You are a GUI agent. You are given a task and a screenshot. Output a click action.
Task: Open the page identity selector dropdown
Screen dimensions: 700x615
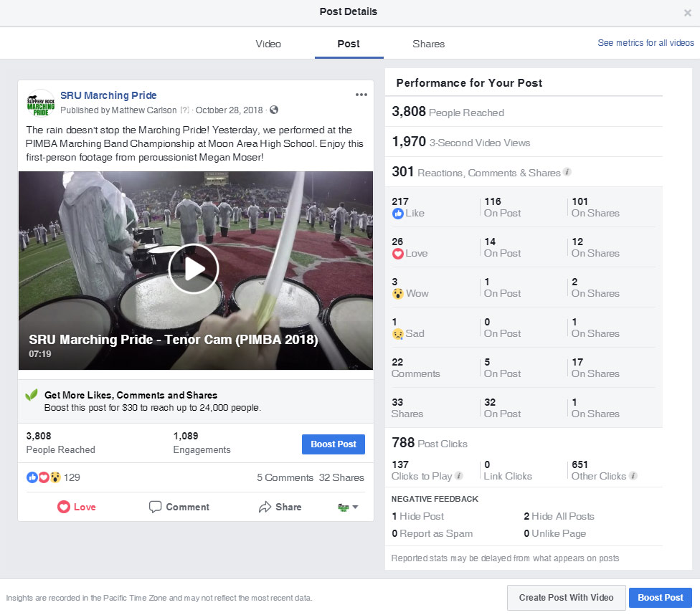[348, 507]
